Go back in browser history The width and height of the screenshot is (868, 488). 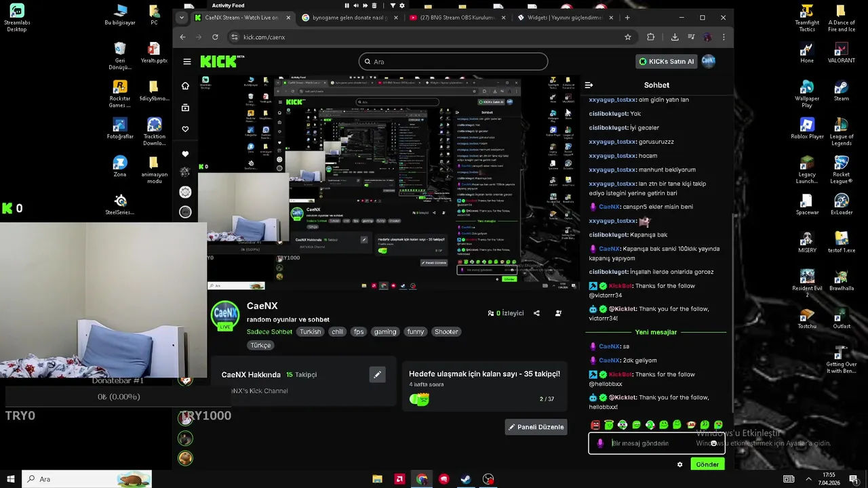point(182,37)
